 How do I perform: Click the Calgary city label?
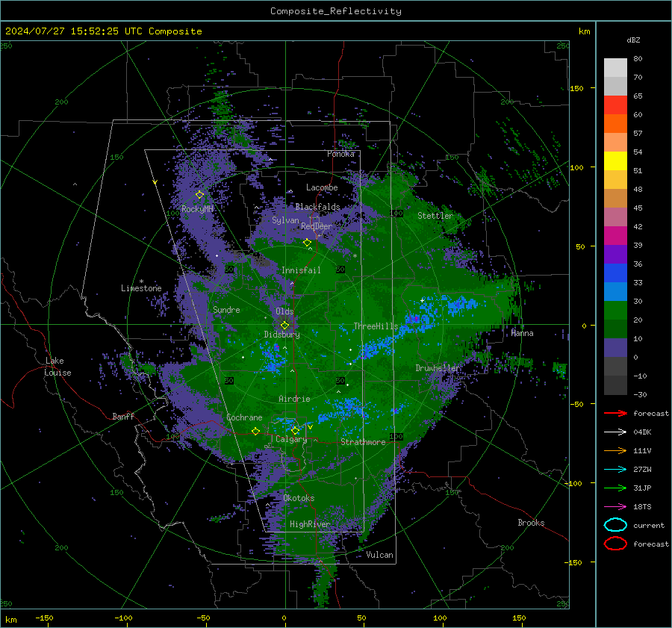tap(291, 439)
